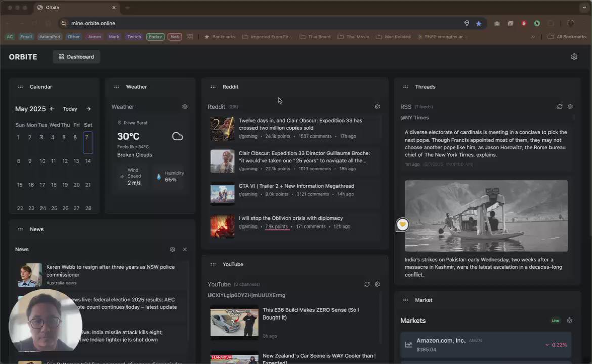592x364 pixels.
Task: Open Markets widget settings gear
Action: click(569, 320)
